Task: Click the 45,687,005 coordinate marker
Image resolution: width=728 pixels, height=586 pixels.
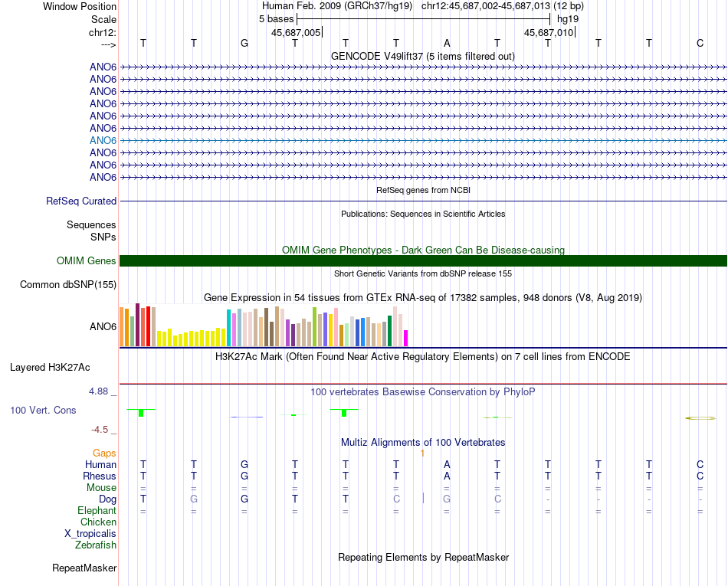Action: pos(296,32)
